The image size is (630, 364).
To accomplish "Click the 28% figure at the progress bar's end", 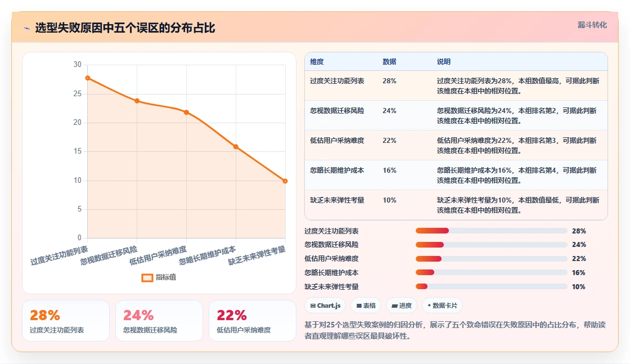I will 579,231.
